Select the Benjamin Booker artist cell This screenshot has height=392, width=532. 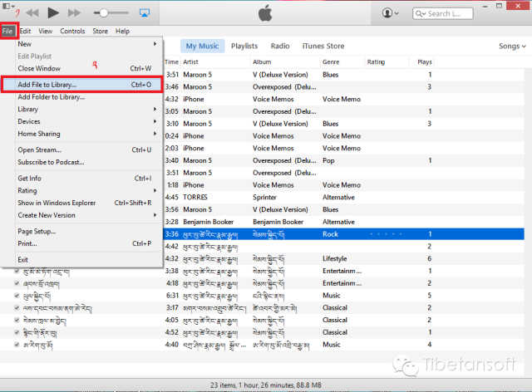point(209,222)
